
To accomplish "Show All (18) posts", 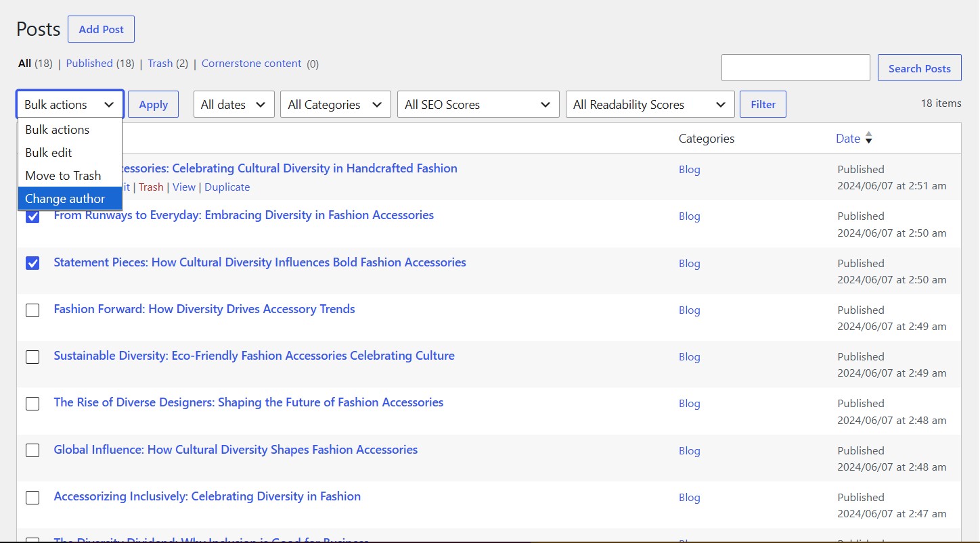I will (x=35, y=63).
